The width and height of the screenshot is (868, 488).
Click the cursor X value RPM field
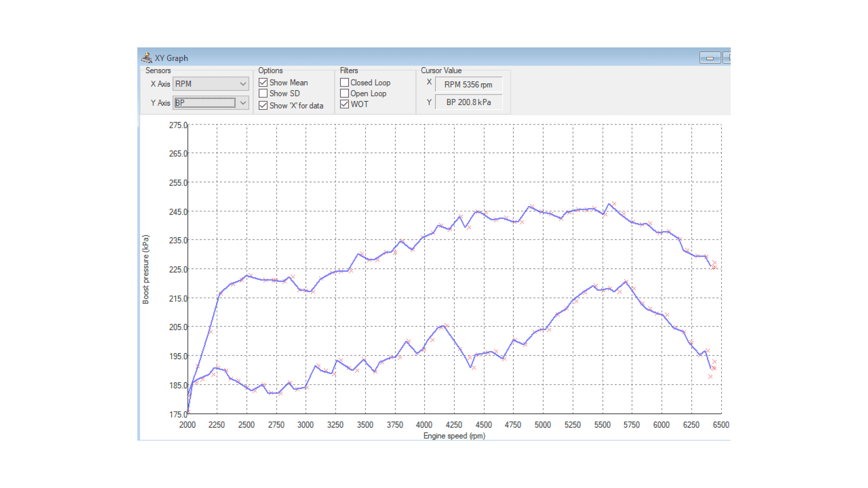pos(468,84)
